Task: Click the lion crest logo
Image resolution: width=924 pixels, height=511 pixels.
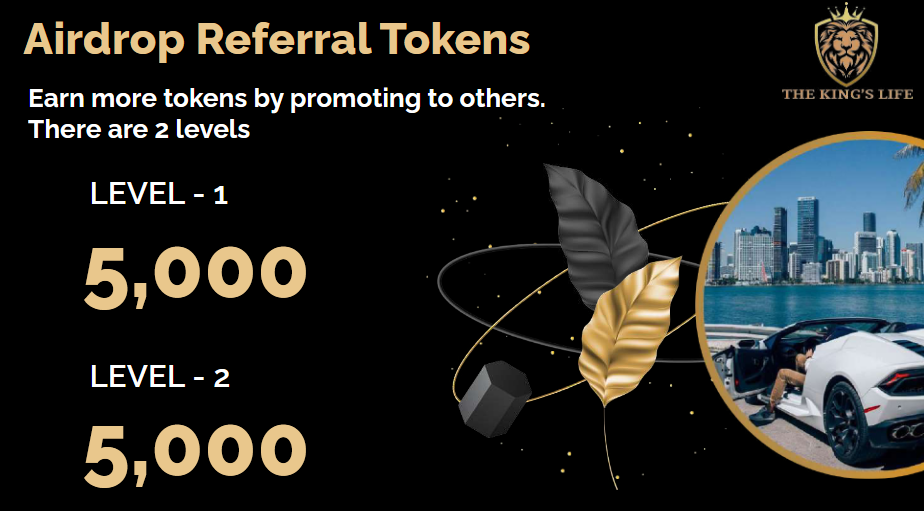Action: [x=846, y=45]
